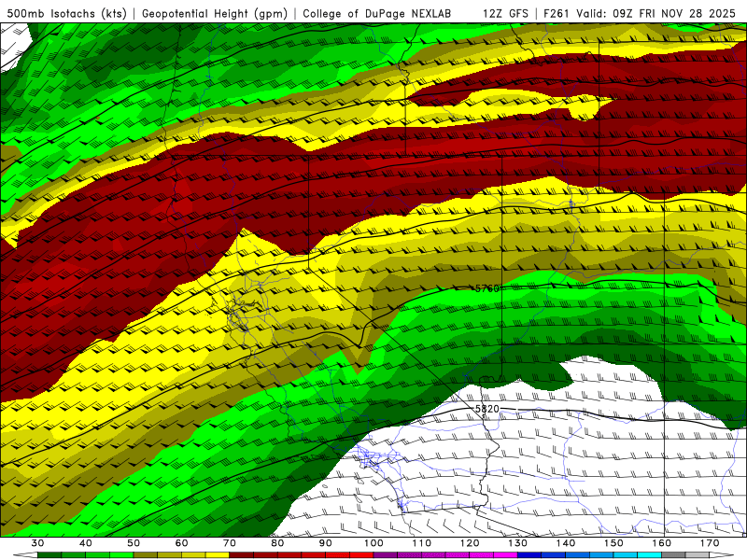The width and height of the screenshot is (747, 560).
Task: Click the 50 knots legend label
Action: coord(134,543)
